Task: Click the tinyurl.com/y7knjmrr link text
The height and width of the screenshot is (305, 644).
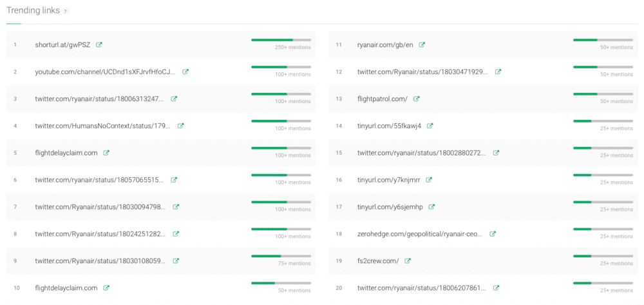Action: (x=388, y=180)
